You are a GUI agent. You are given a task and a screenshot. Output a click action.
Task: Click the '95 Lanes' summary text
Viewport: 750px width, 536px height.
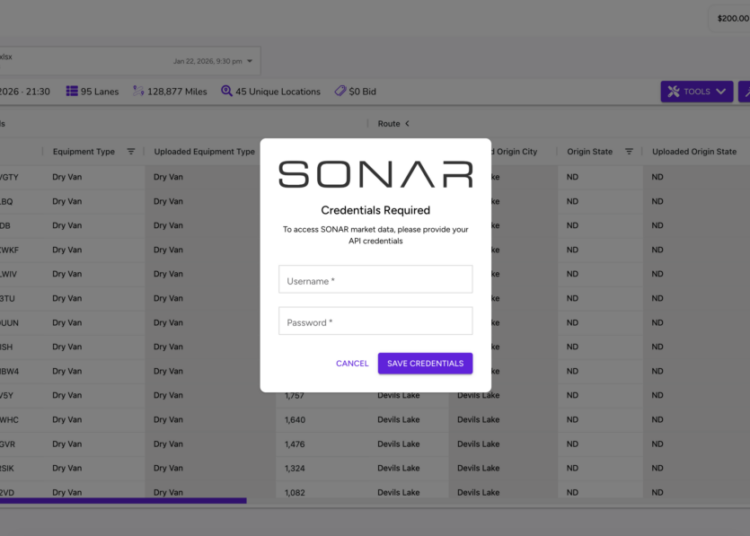coord(99,91)
